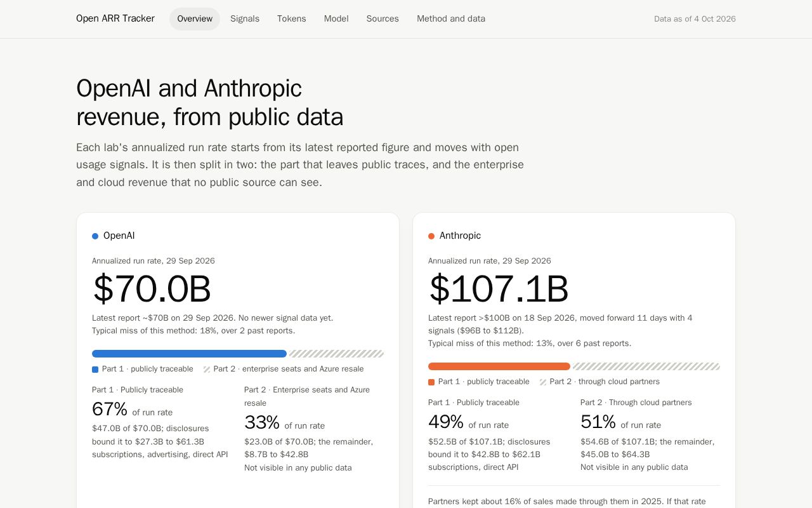
Task: Click the "$70.0B" run rate figure
Action: pos(152,289)
